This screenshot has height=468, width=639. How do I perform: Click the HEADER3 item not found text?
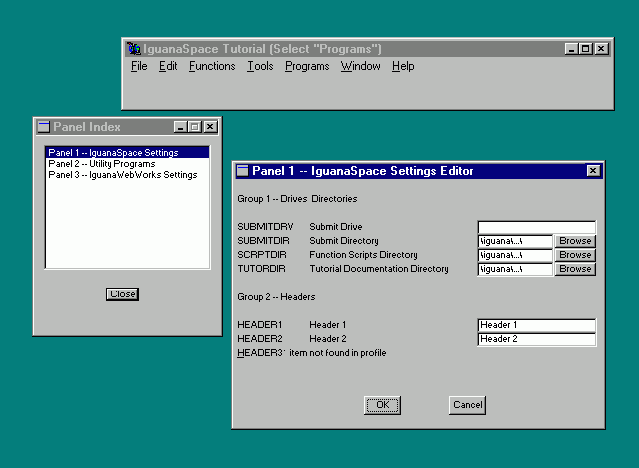[311, 353]
